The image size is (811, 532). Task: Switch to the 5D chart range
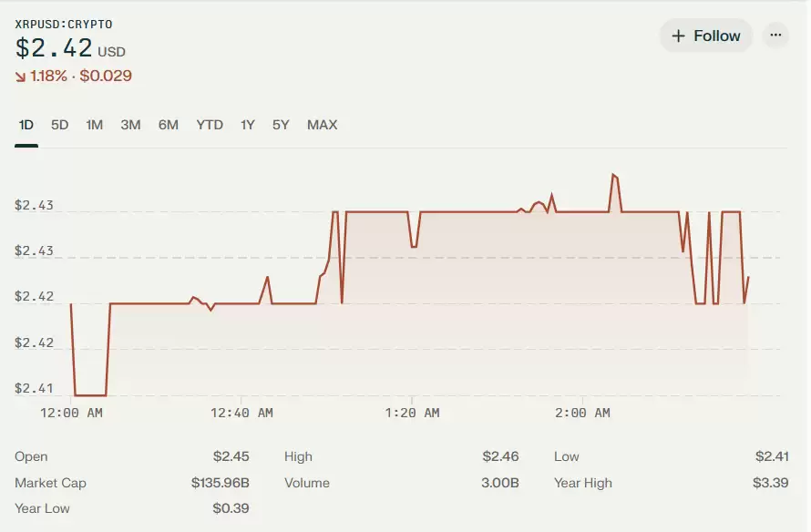[60, 125]
